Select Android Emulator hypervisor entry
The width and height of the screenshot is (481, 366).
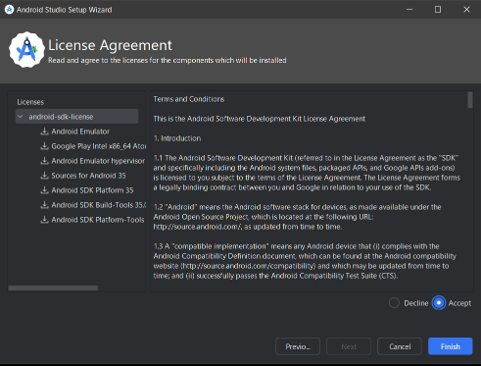(98, 161)
